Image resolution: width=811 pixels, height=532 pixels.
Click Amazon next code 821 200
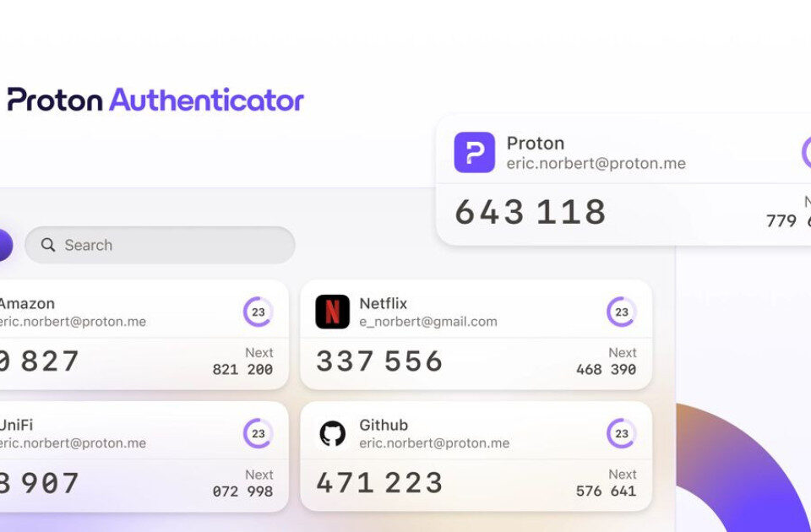coord(242,369)
